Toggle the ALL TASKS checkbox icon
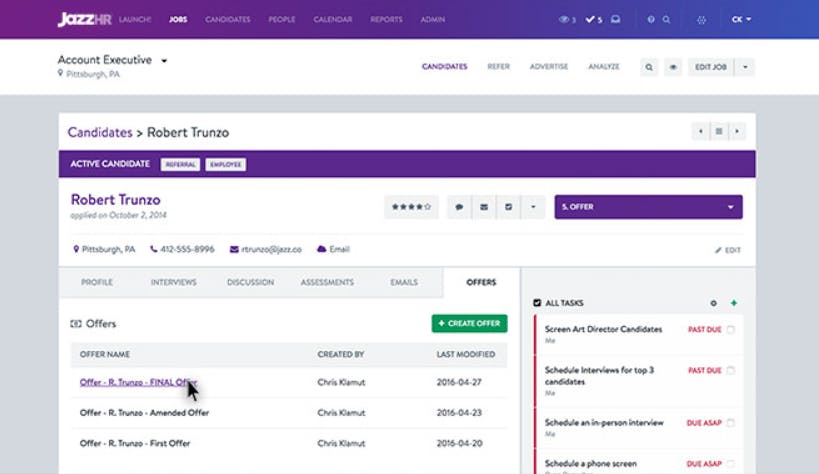Viewport: 819px width, 474px height. click(537, 303)
